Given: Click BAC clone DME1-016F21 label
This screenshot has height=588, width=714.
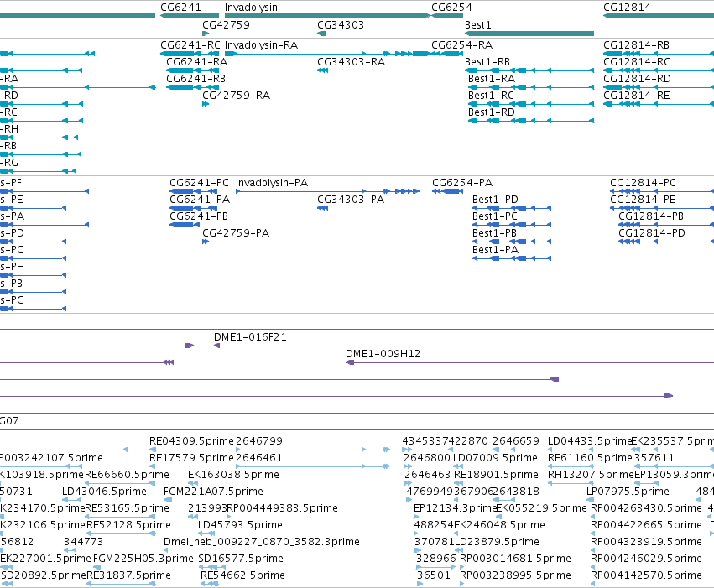Looking at the screenshot, I should coord(250,337).
